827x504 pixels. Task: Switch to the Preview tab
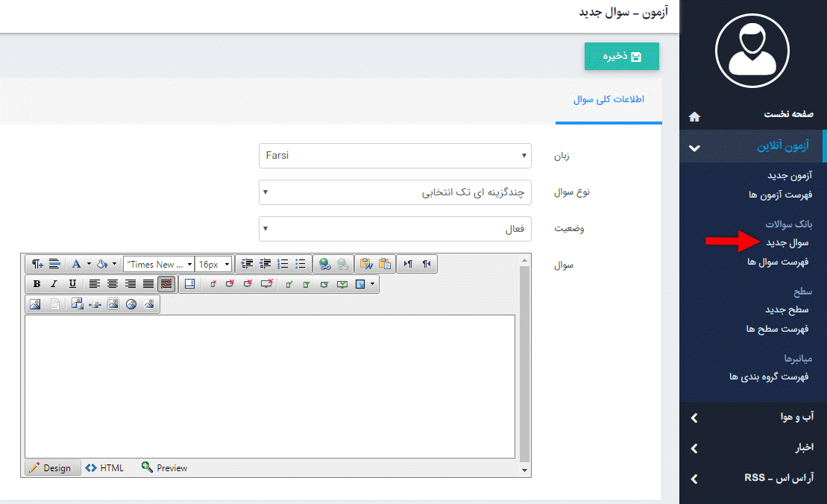[163, 467]
